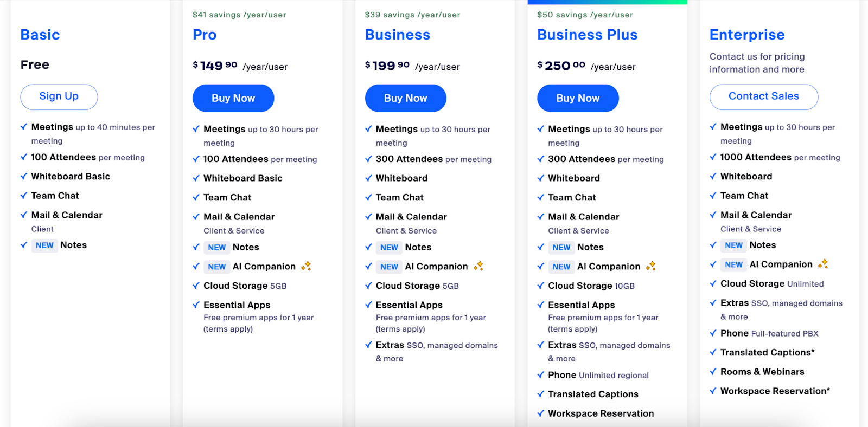This screenshot has width=868, height=427.
Task: Click Buy Now for Business Plus plan
Action: pyautogui.click(x=578, y=98)
